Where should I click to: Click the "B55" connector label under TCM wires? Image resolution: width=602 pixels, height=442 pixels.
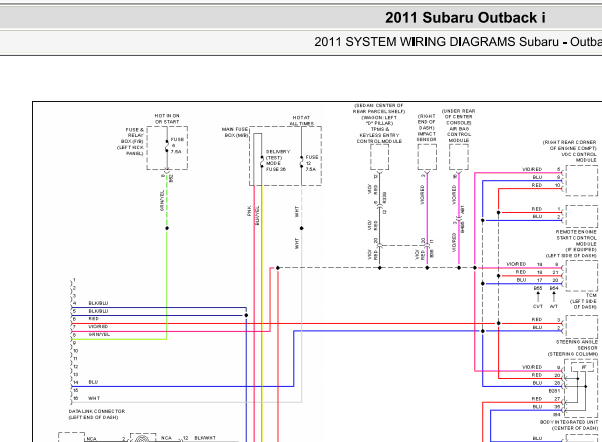click(538, 288)
